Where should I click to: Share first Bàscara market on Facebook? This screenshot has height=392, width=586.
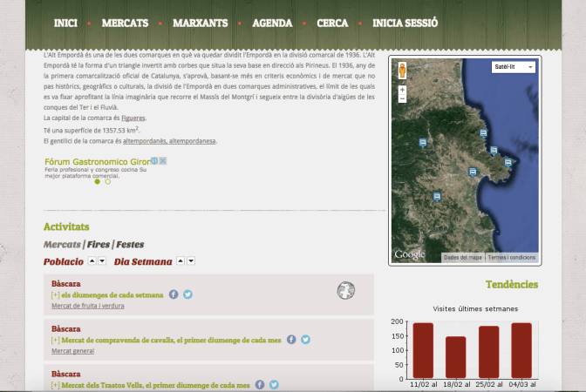(x=174, y=294)
